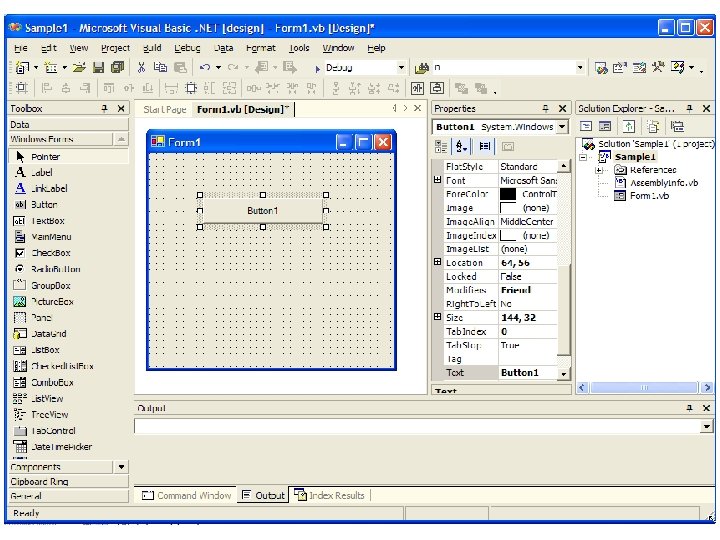Select the MainMenu control in Toolbox
This screenshot has width=720, height=540.
pos(68,237)
